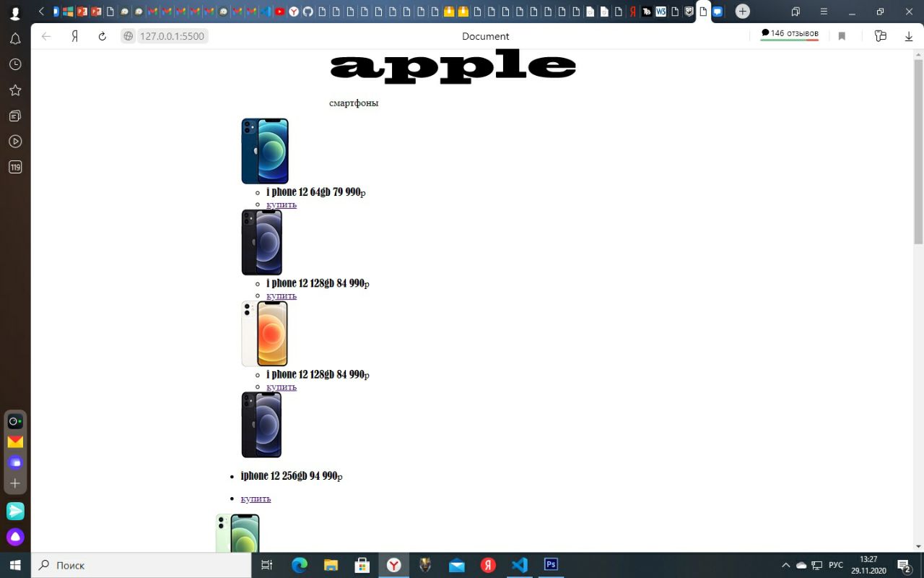This screenshot has height=578, width=924.
Task: Click "i phone 12 64gb 79 990р" text
Action: pos(316,192)
